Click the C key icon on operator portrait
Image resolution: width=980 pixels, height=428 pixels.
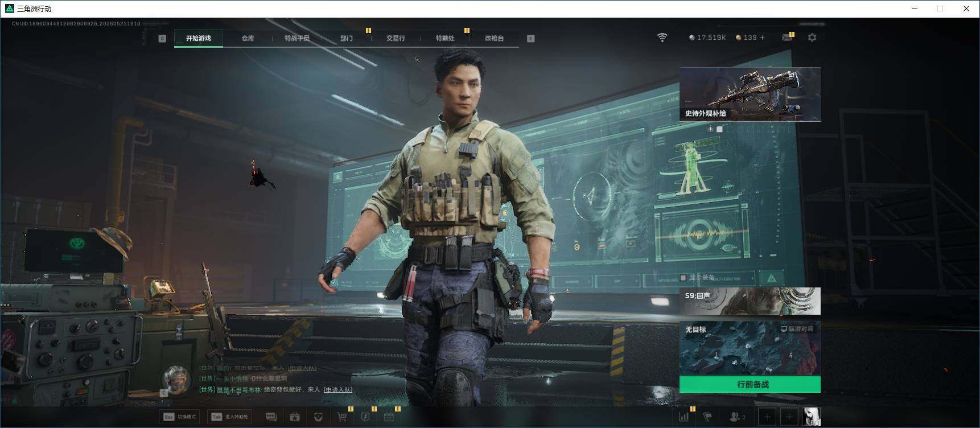point(164,393)
